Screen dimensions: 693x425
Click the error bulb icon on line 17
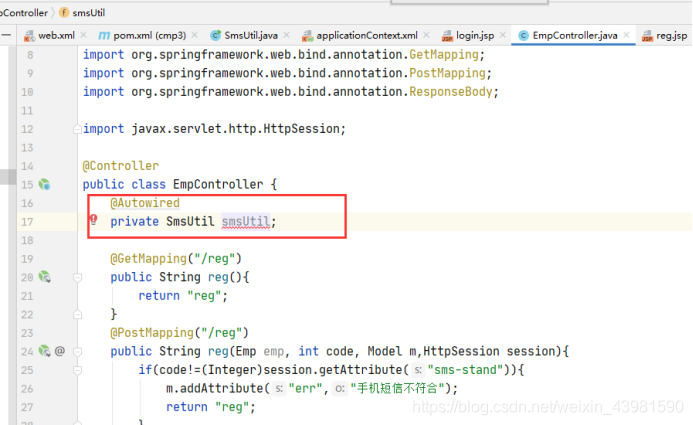[x=94, y=220]
